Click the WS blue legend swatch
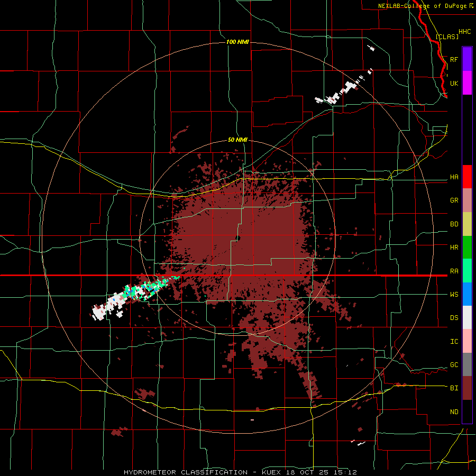This screenshot has height=476, width=476. click(467, 294)
